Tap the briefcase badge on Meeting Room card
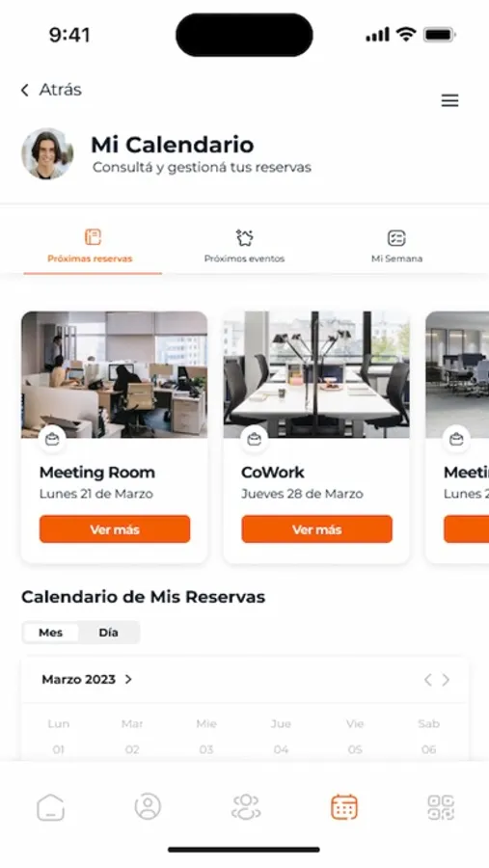This screenshot has width=489, height=868. tap(53, 440)
